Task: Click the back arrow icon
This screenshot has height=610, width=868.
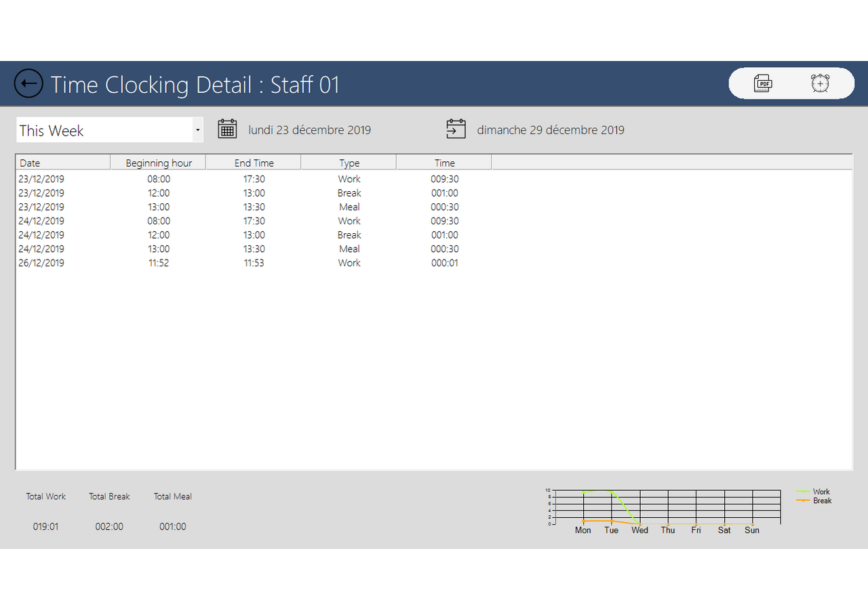Action: [x=28, y=84]
